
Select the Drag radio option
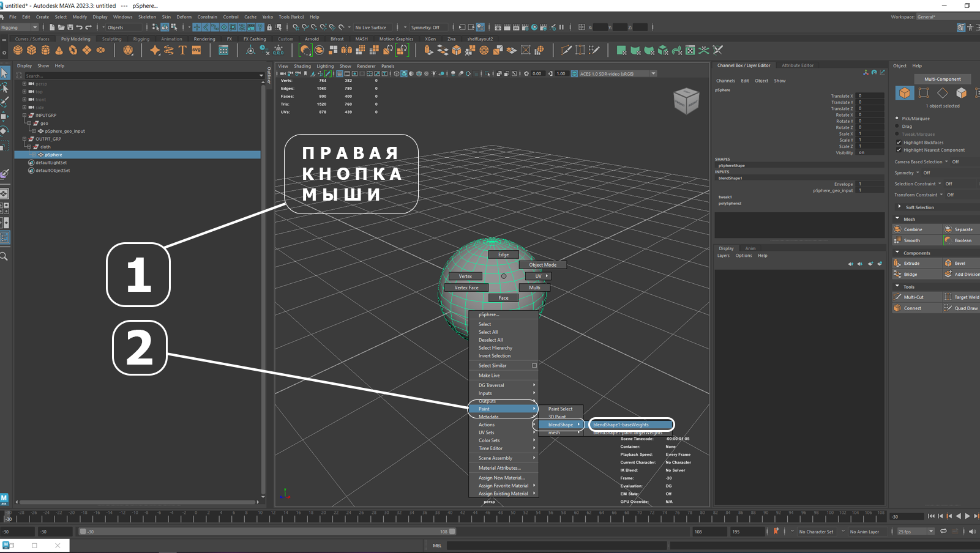coord(897,126)
